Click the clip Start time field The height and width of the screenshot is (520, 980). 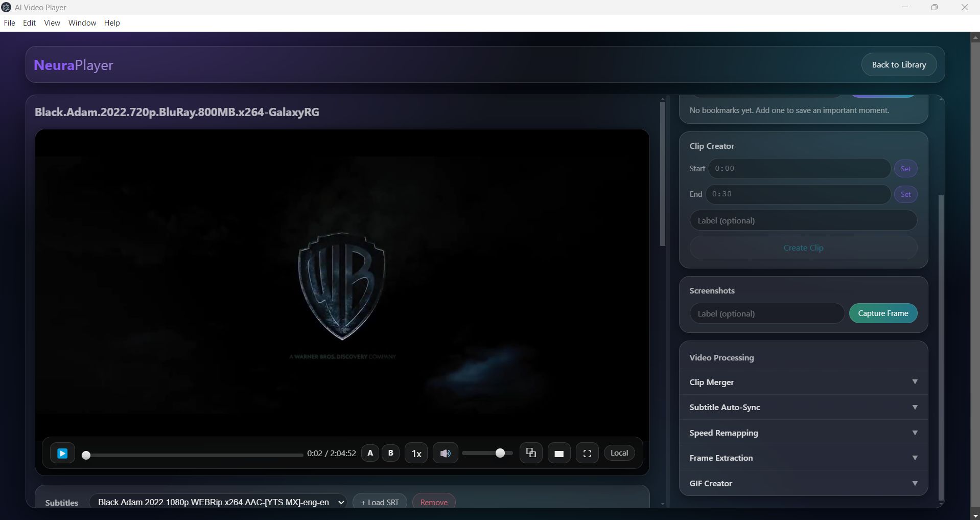pyautogui.click(x=800, y=169)
